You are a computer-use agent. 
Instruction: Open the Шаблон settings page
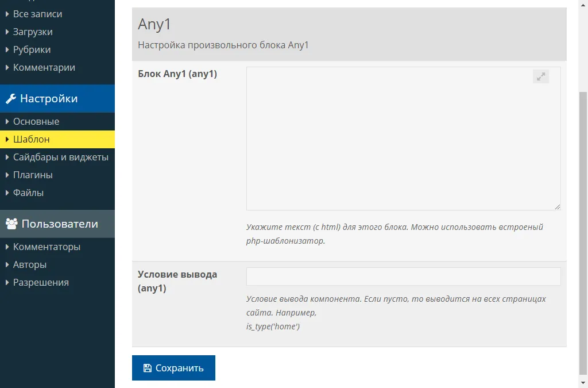point(32,139)
